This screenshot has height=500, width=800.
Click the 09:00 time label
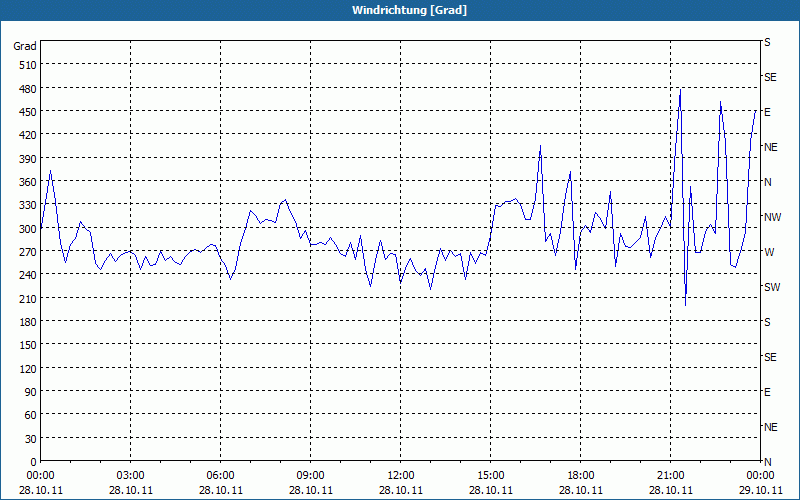[311, 476]
